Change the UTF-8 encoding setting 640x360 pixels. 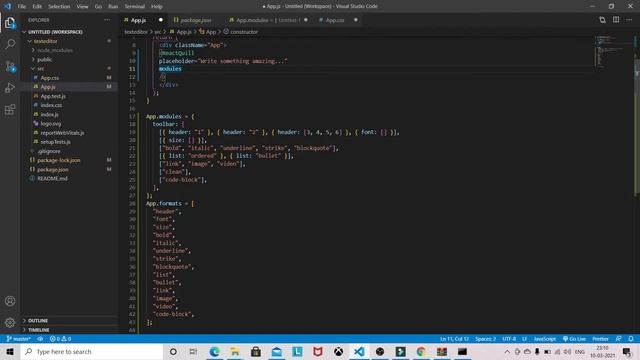pyautogui.click(x=509, y=339)
